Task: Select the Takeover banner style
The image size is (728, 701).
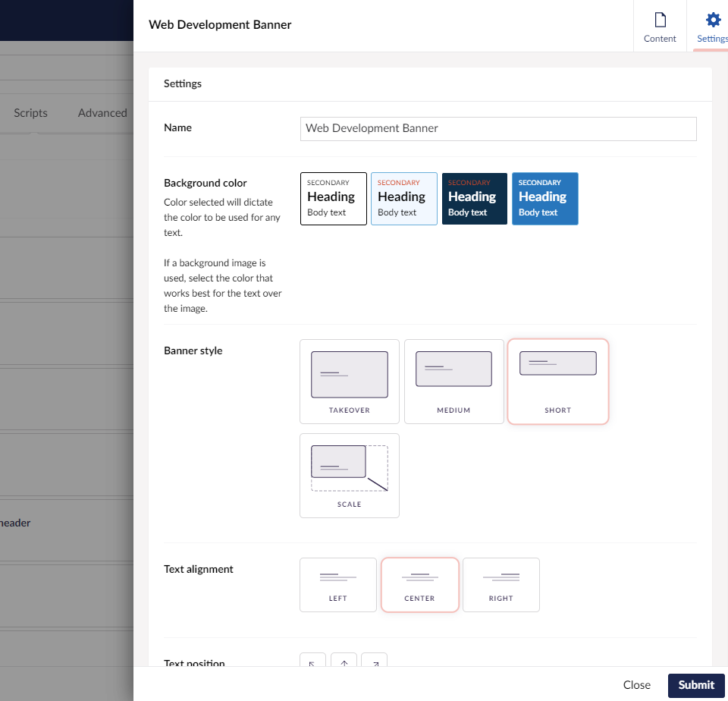Action: (349, 381)
